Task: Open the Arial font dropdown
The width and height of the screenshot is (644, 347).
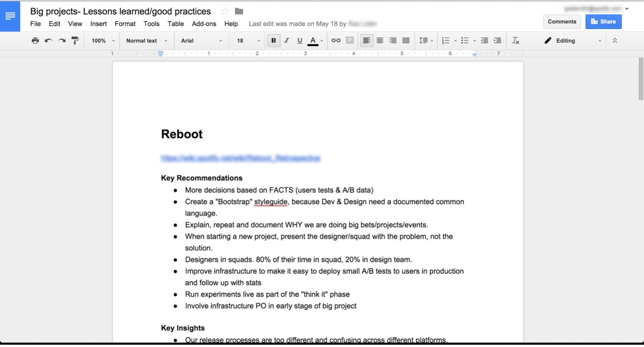Action: [201, 41]
